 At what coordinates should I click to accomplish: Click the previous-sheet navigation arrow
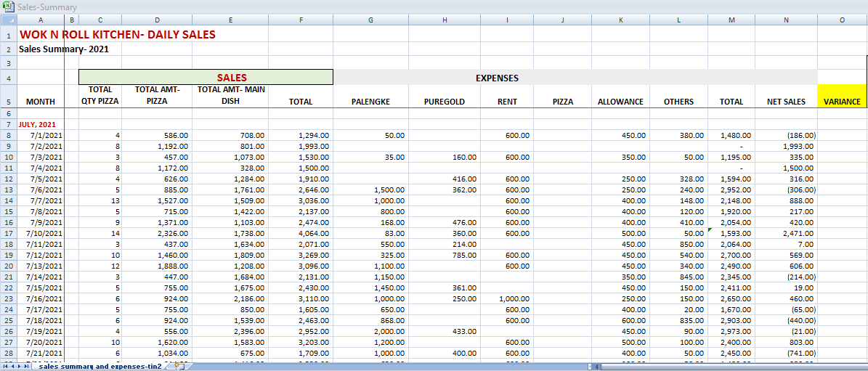pyautogui.click(x=12, y=367)
